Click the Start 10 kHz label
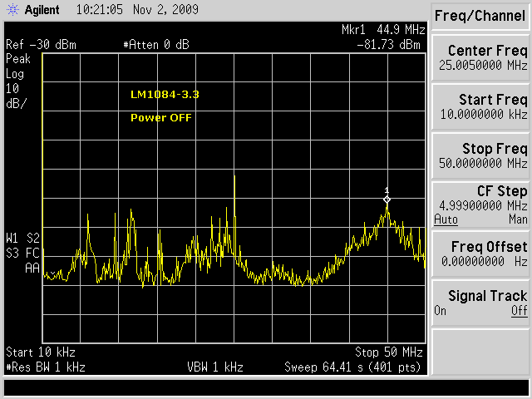 [41, 352]
